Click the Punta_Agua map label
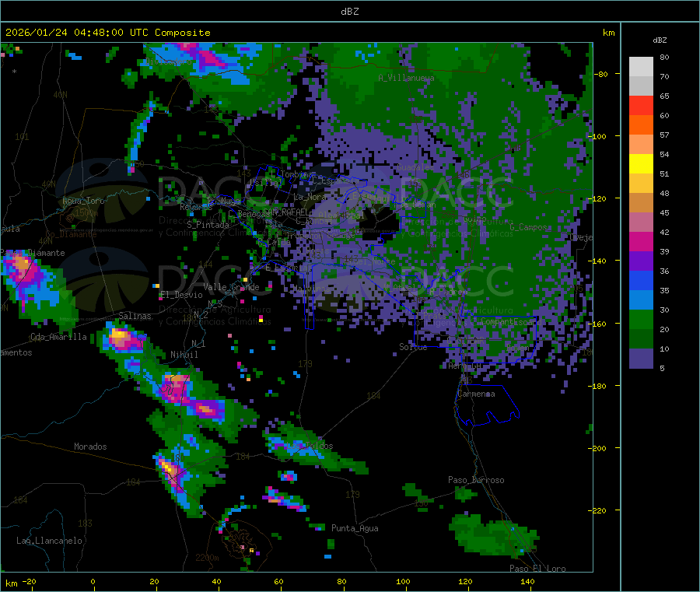Image resolution: width=700 pixels, height=592 pixels. [355, 528]
